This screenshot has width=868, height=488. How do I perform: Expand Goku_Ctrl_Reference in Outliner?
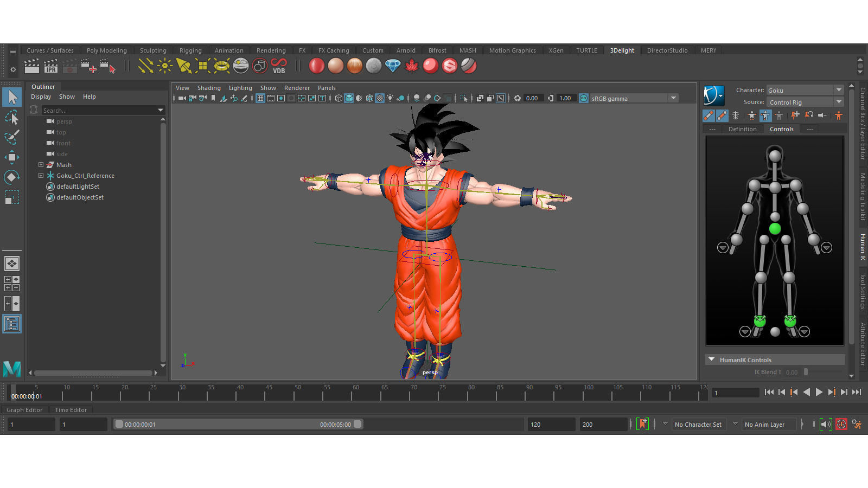[x=41, y=175]
